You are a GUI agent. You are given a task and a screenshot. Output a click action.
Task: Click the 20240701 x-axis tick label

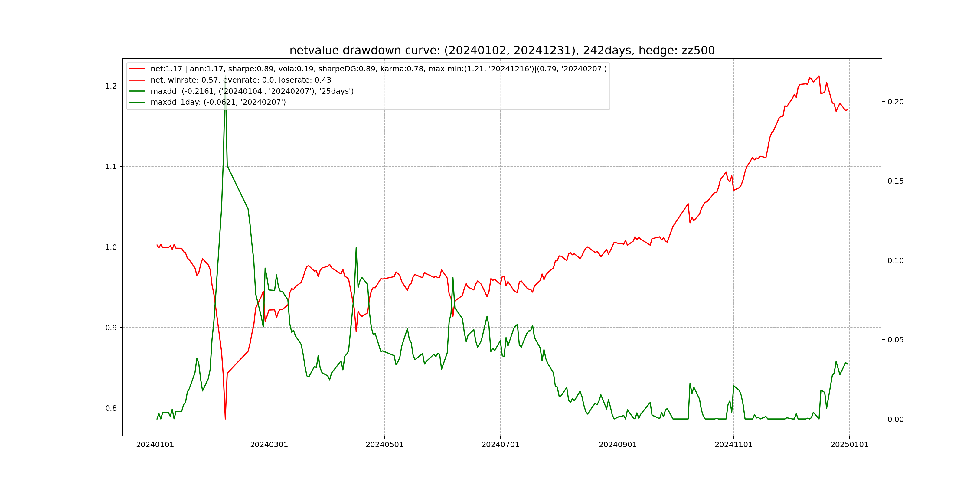click(500, 445)
